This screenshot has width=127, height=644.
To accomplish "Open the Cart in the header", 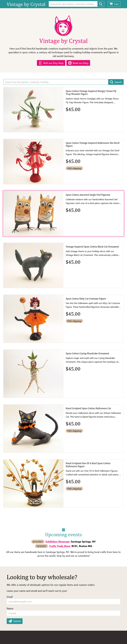I will click(114, 4).
